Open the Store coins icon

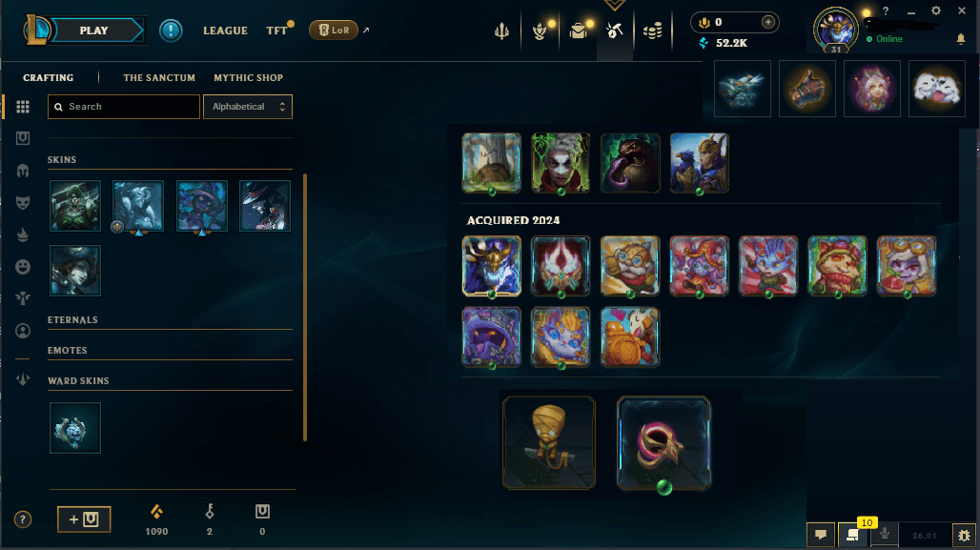click(x=652, y=31)
